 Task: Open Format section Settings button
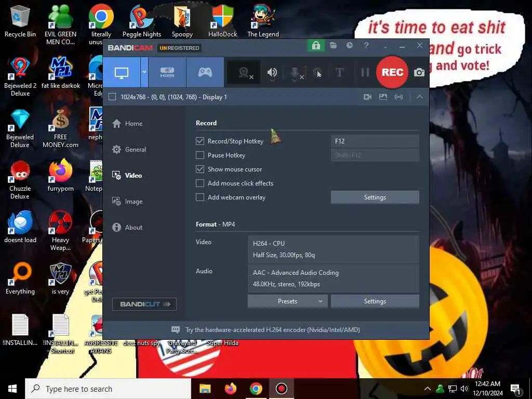point(375,301)
